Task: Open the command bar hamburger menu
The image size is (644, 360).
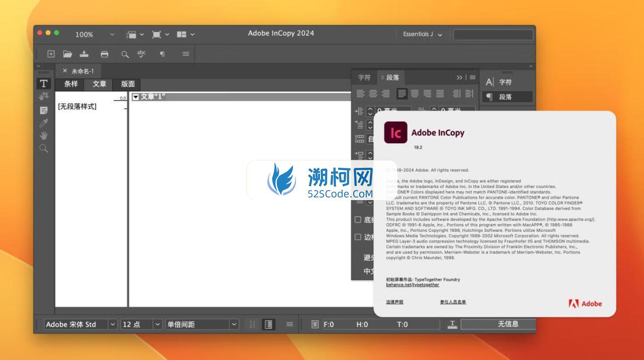Action: 186,54
